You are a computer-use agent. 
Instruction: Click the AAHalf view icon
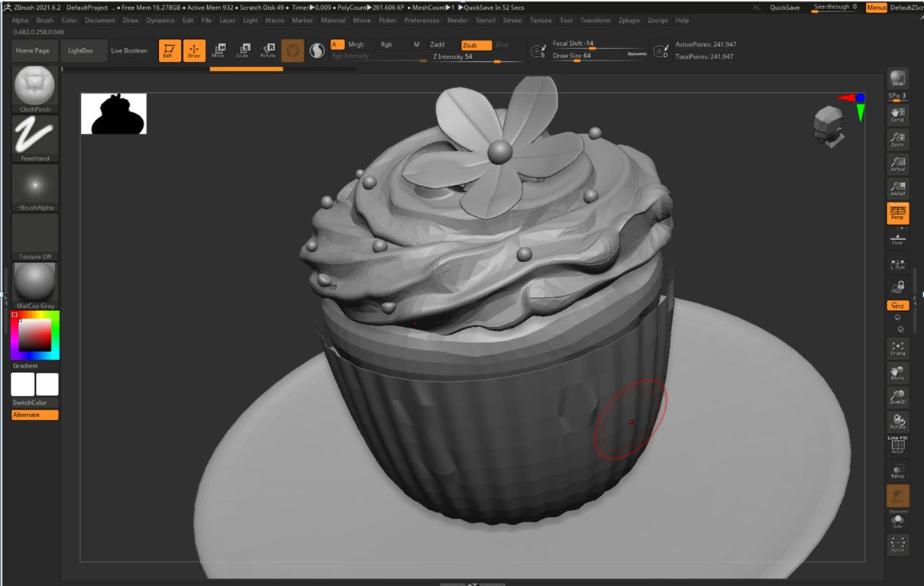click(897, 188)
